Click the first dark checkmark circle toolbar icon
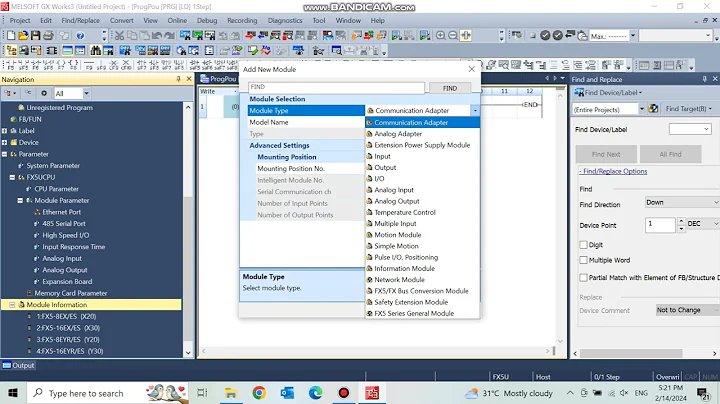Image resolution: width=720 pixels, height=404 pixels. 545,35
